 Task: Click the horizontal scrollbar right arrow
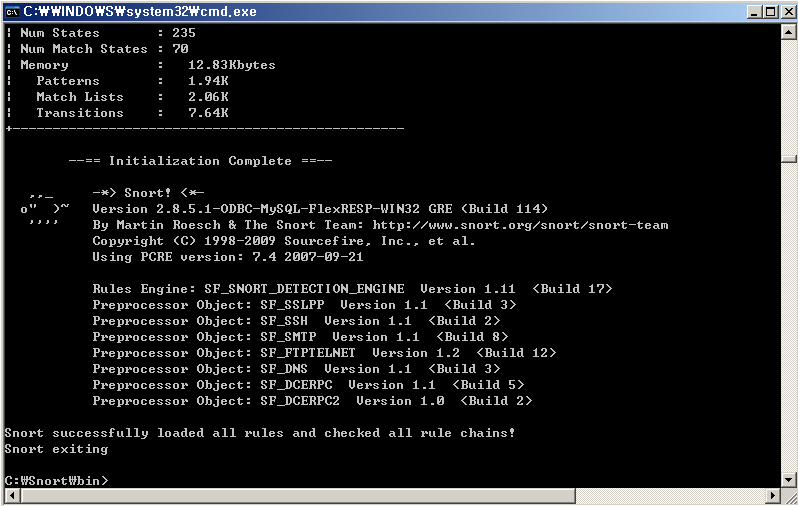(x=773, y=495)
